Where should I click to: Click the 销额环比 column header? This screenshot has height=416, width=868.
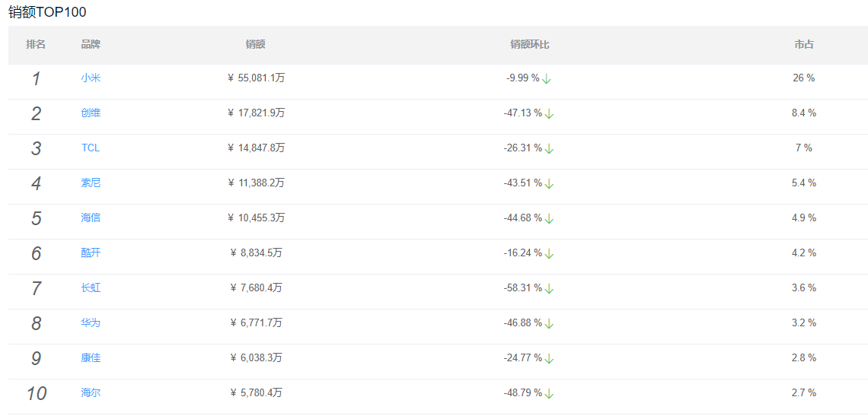point(529,45)
